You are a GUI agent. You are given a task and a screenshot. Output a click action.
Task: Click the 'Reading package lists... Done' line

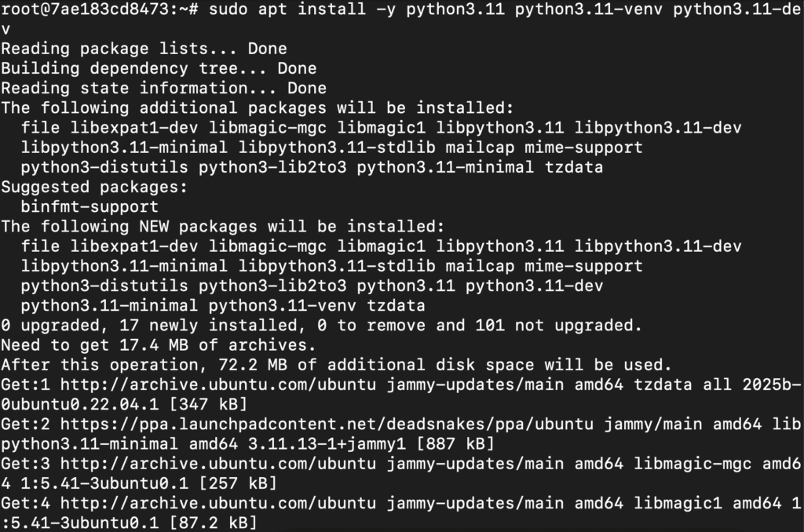[x=144, y=49]
